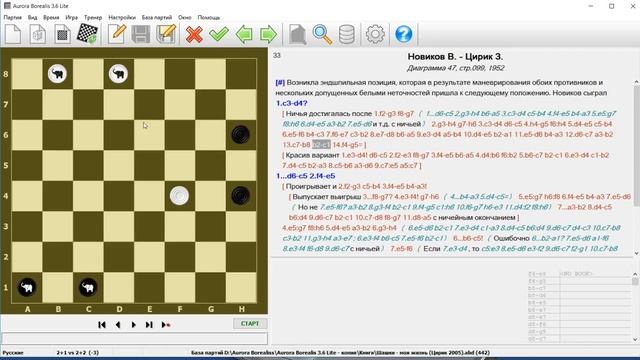Click the second document icon with cube
This screenshot has height=360, width=640.
pos(38,34)
